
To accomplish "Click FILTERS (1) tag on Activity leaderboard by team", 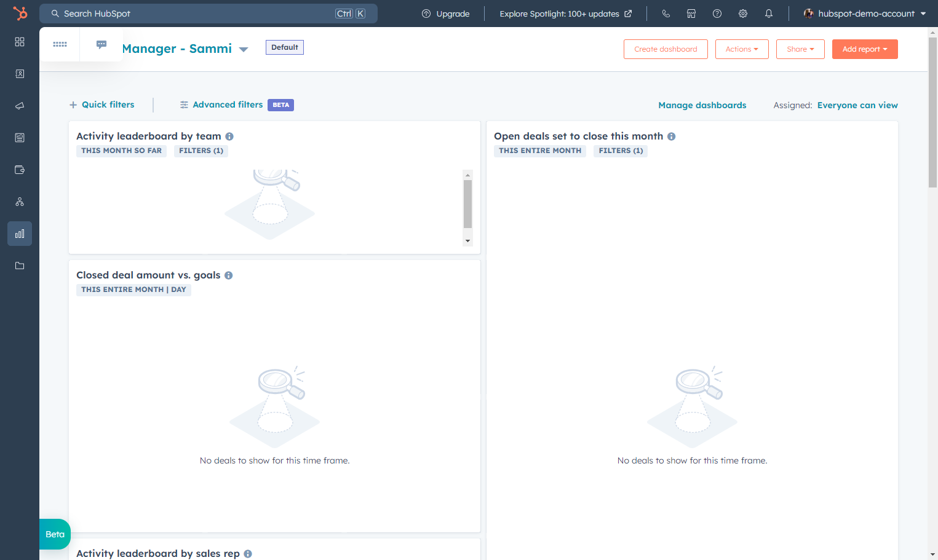I will (201, 151).
